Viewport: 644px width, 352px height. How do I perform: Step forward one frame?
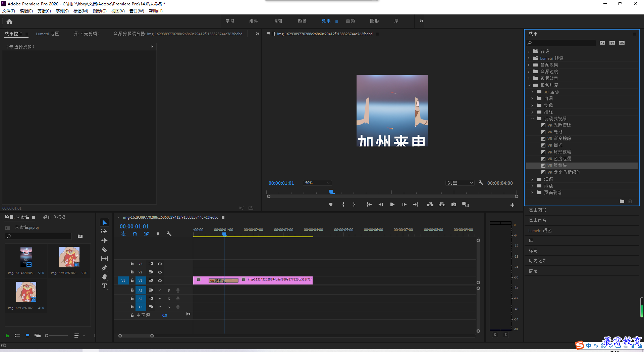pos(404,205)
